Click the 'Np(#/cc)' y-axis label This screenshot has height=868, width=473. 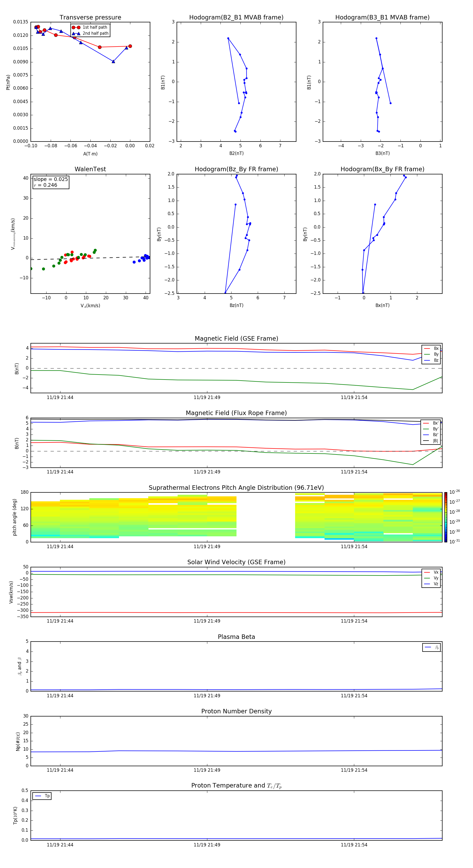(x=18, y=741)
